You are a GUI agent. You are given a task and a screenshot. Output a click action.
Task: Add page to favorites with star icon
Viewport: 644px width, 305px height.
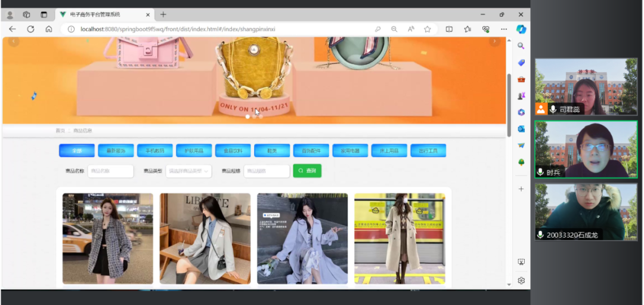[x=428, y=29]
